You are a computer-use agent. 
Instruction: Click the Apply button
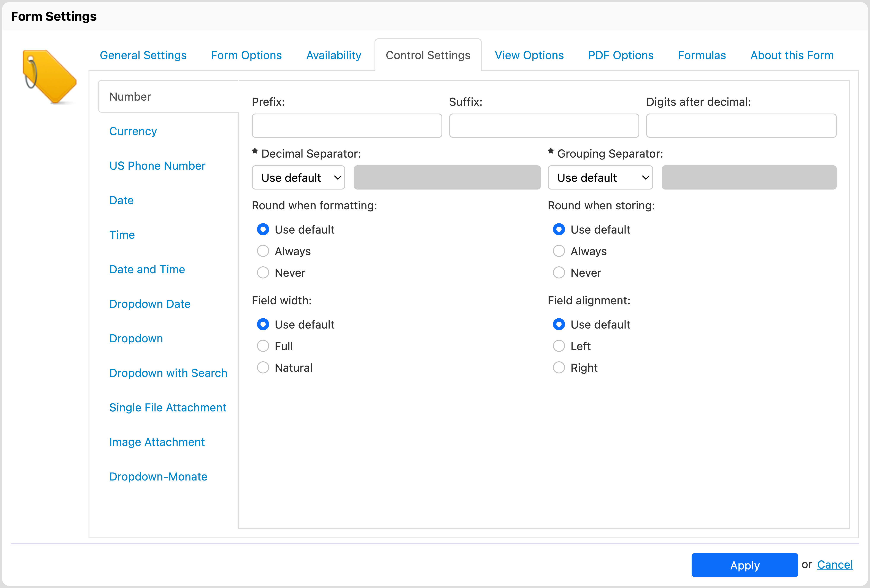(x=744, y=565)
